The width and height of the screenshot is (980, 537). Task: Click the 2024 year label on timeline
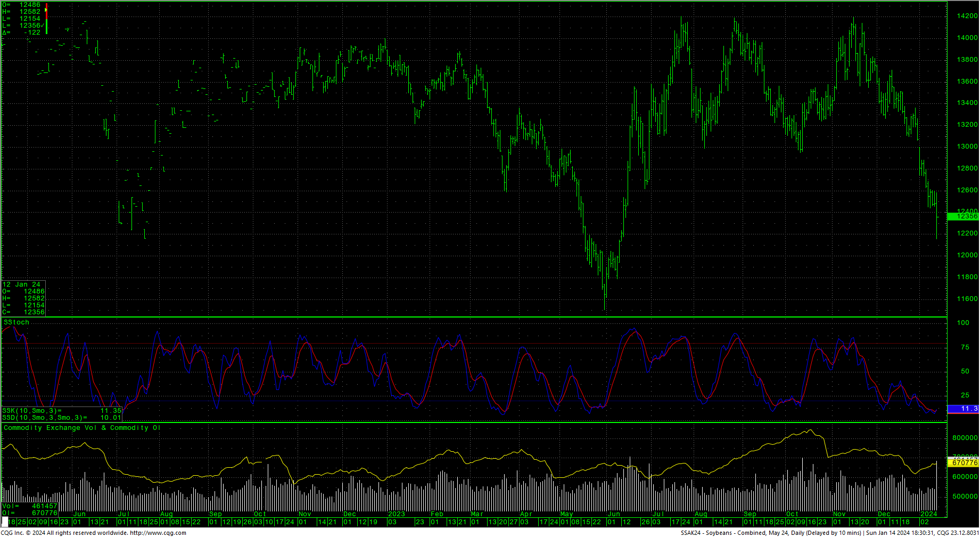[x=928, y=514]
